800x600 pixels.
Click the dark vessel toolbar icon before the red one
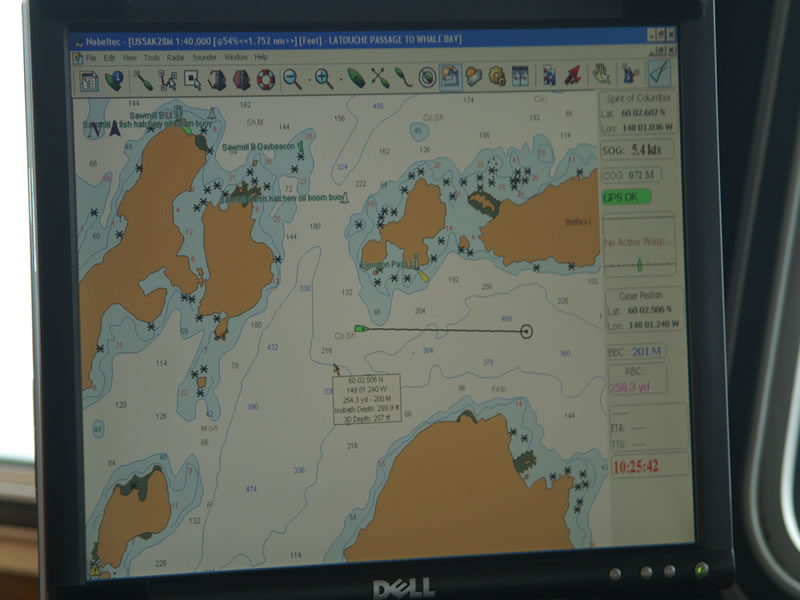(x=217, y=80)
